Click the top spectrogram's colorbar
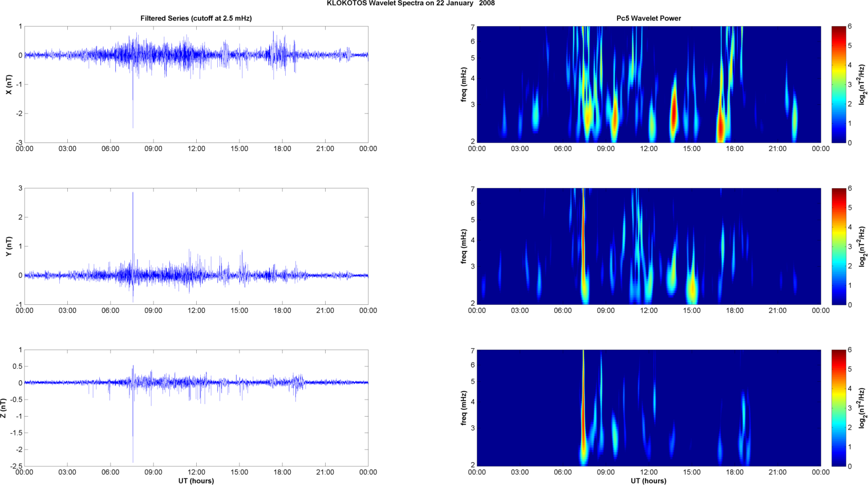The image size is (868, 485). [838, 84]
